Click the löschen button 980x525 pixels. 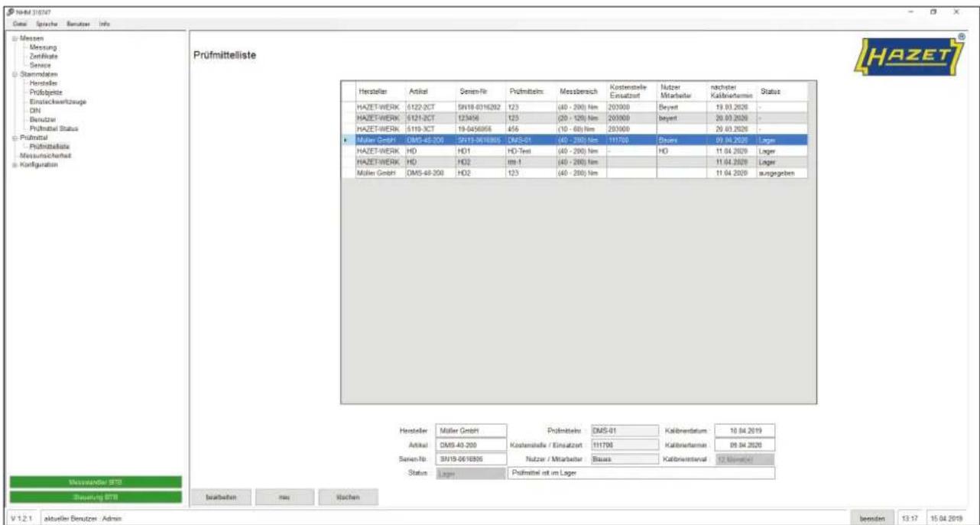347,497
